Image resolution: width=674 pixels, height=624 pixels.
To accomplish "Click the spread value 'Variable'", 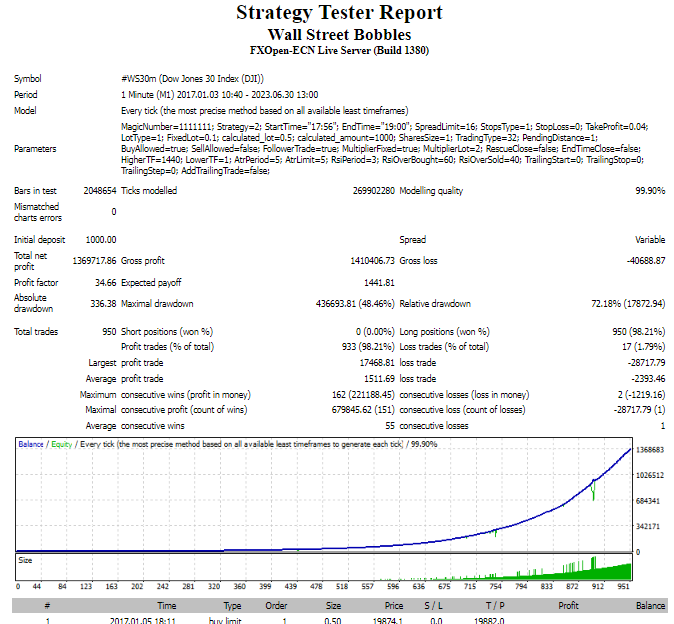I will [650, 240].
